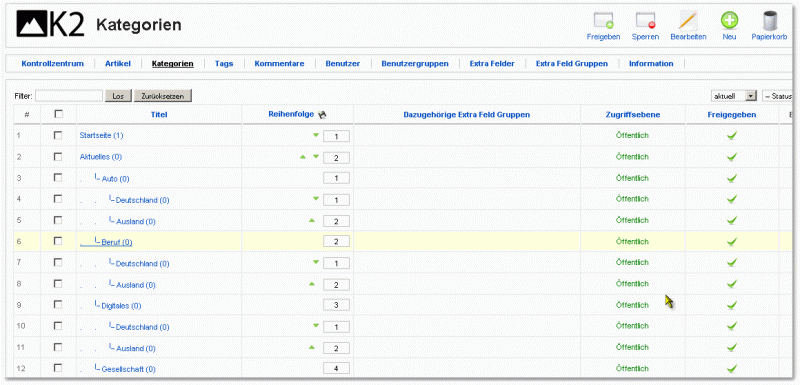Move row 10 Deutschland down
This screenshot has height=385, width=800.
click(x=315, y=325)
